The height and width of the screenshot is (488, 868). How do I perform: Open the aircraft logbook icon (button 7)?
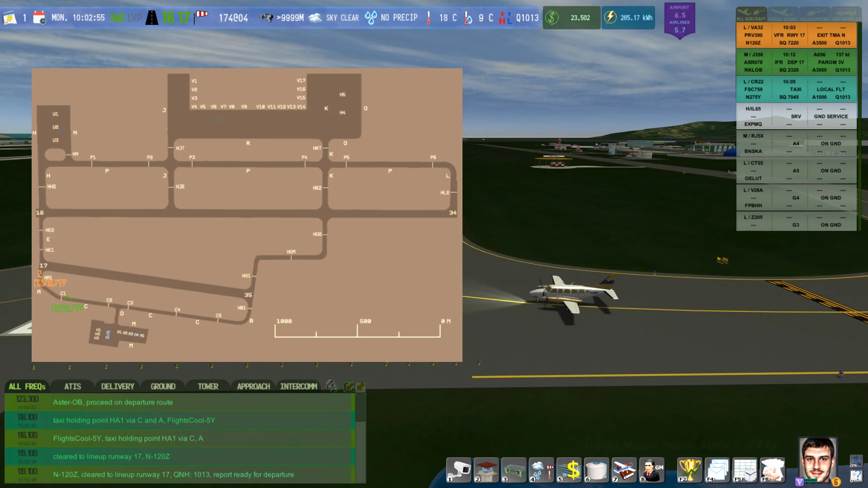tap(624, 470)
